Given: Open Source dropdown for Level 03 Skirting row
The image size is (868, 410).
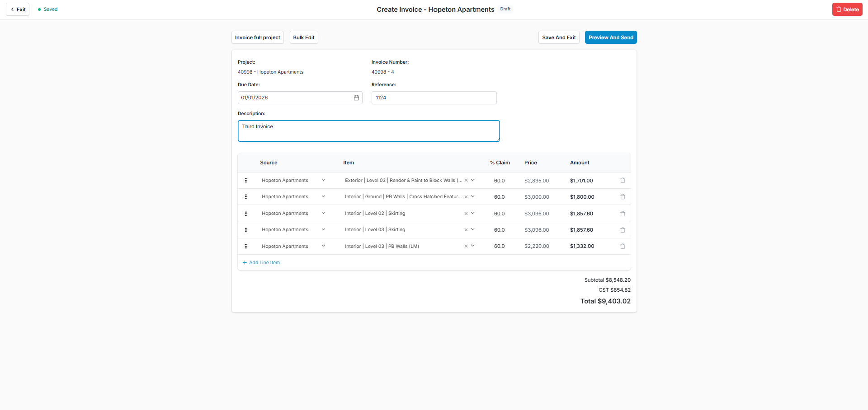Looking at the screenshot, I should [323, 229].
